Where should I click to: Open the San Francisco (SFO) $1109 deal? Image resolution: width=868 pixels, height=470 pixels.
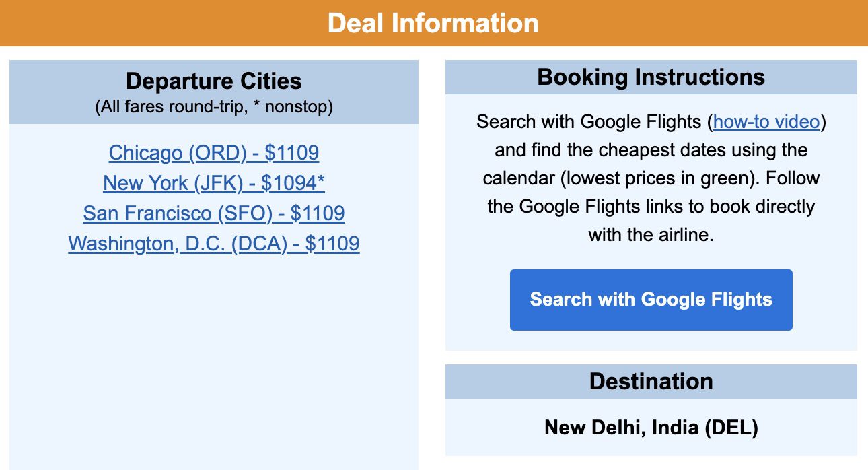point(213,213)
